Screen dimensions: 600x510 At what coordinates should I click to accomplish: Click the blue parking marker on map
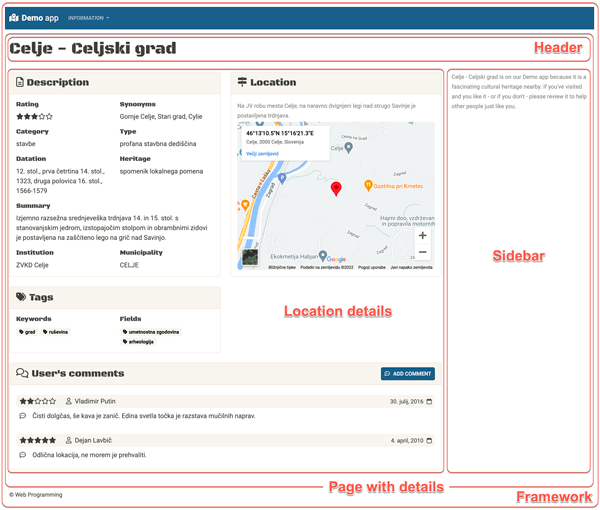tap(282, 178)
